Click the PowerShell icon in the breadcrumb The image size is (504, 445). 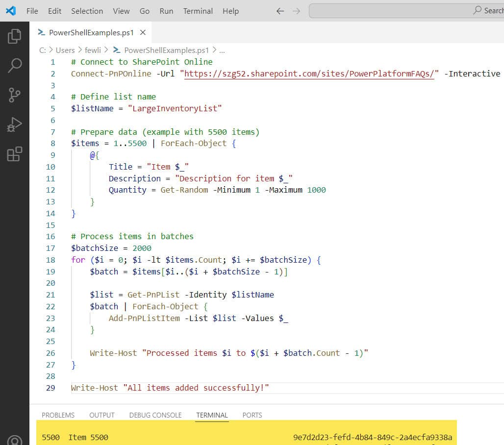point(117,50)
